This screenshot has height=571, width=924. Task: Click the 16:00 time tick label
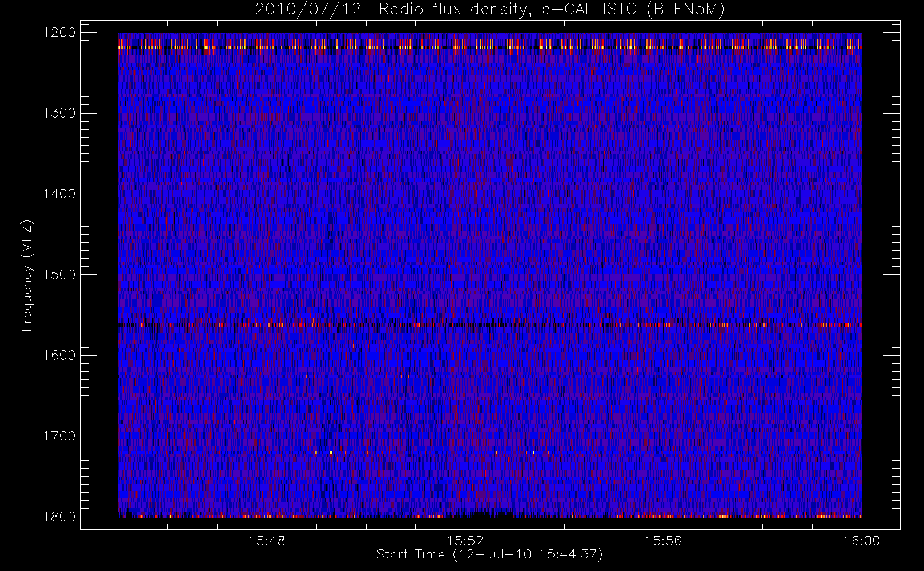tap(862, 541)
